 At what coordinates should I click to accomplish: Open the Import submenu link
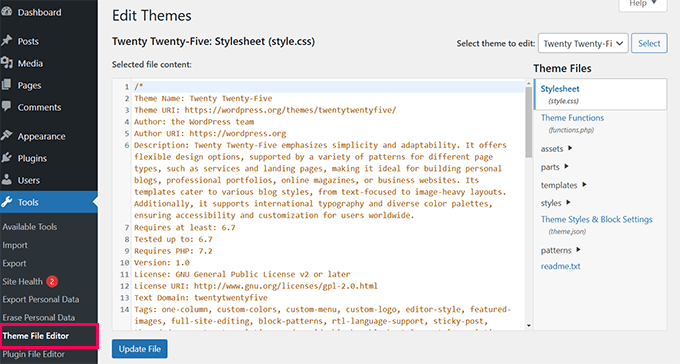pos(15,245)
